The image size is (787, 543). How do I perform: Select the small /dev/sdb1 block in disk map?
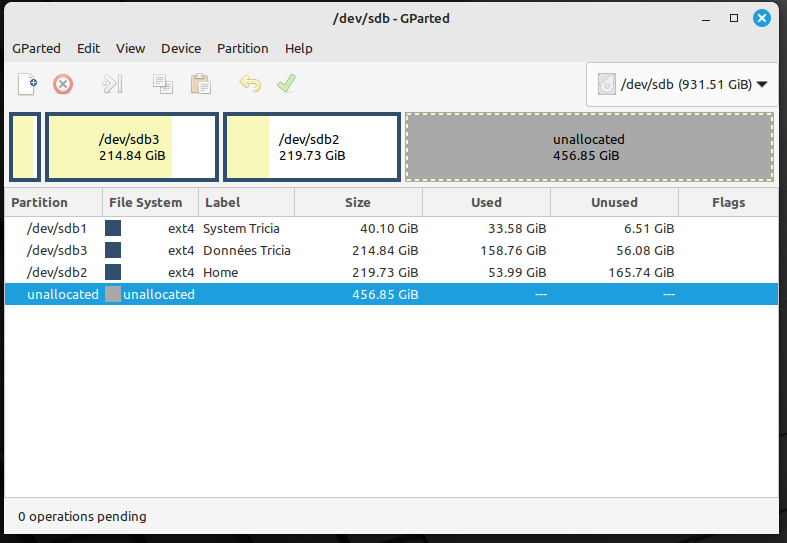[x=25, y=147]
